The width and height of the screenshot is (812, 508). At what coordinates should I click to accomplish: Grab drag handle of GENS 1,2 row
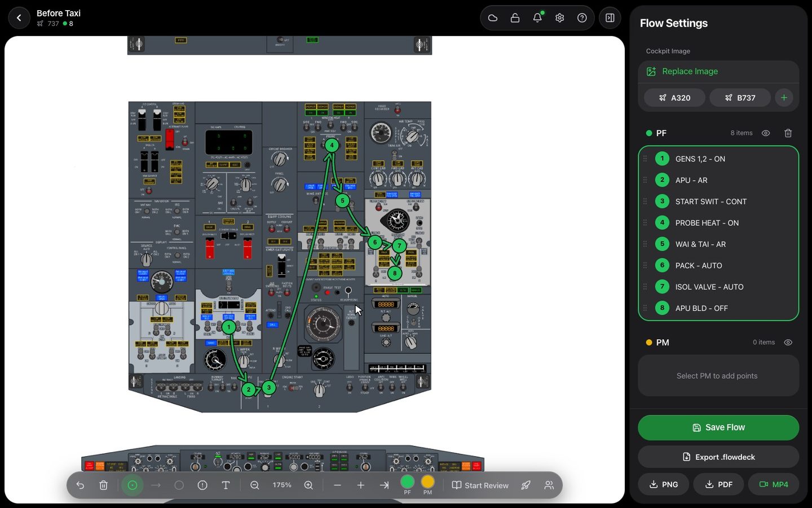[645, 159]
